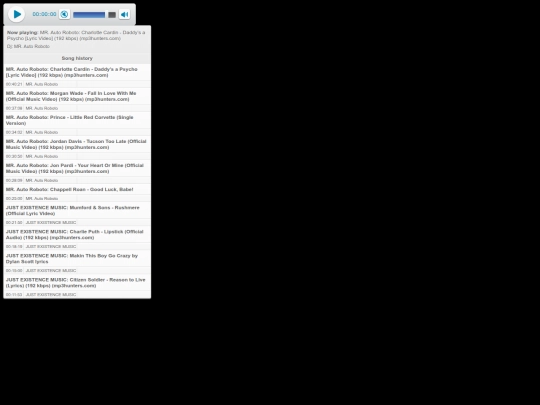Click JUST EXISTENCE MUSIC cell under Mumford & Sons

tap(50, 223)
